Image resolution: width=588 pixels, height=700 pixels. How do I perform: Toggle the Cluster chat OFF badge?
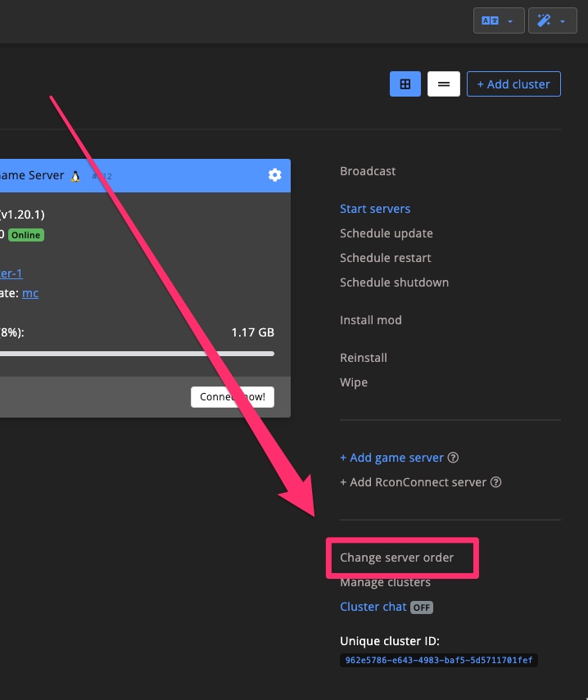tap(422, 607)
